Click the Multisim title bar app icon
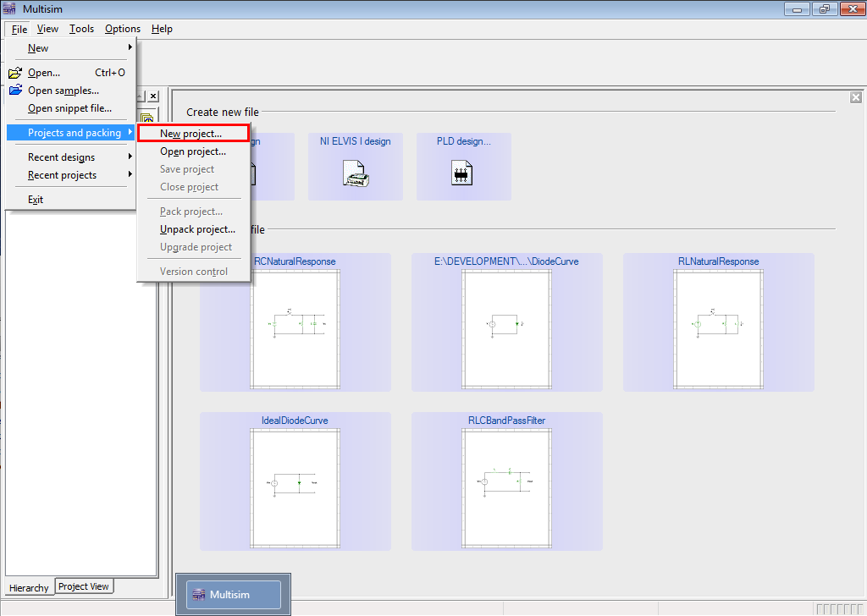 tap(9, 8)
